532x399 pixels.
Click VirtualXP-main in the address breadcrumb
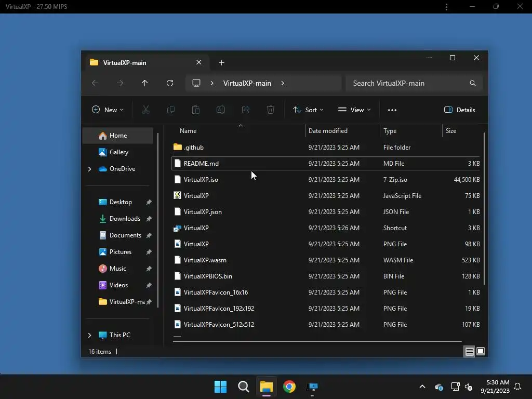coord(247,83)
